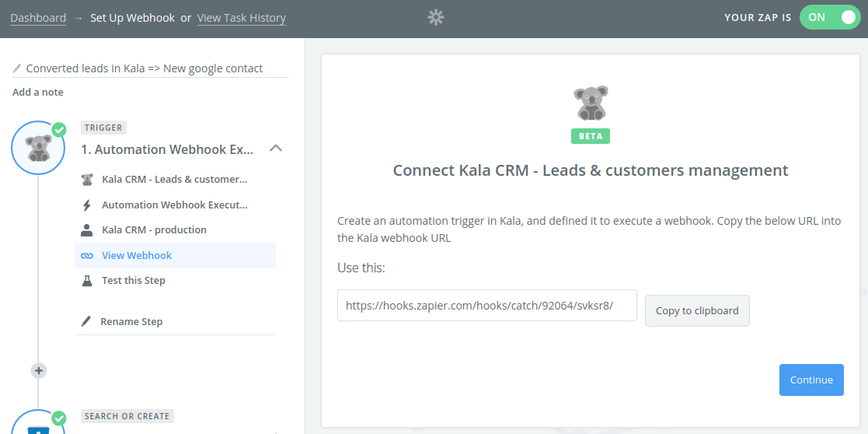Toggle the Zap ON switch off
868x434 pixels.
pos(829,17)
